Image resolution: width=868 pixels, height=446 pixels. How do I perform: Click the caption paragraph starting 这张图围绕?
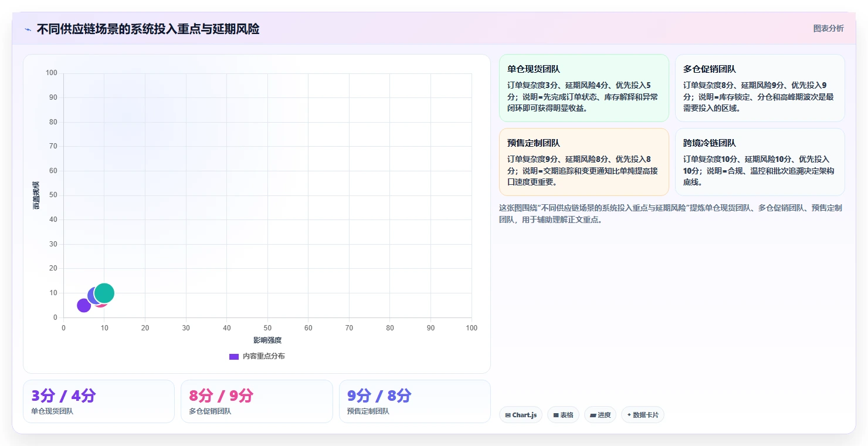[x=670, y=214]
